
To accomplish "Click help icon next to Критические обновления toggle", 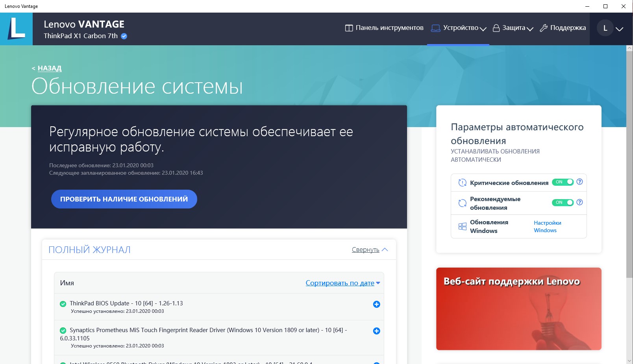I will point(579,182).
